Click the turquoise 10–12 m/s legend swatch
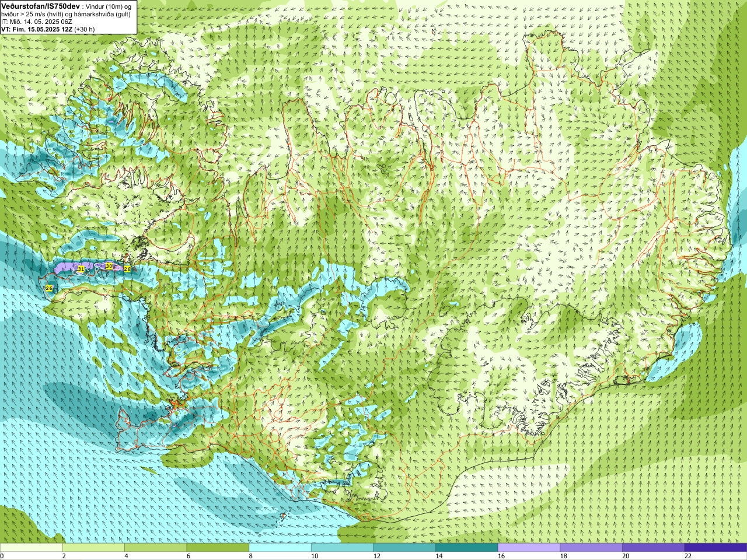The width and height of the screenshot is (747, 560). coord(342,548)
